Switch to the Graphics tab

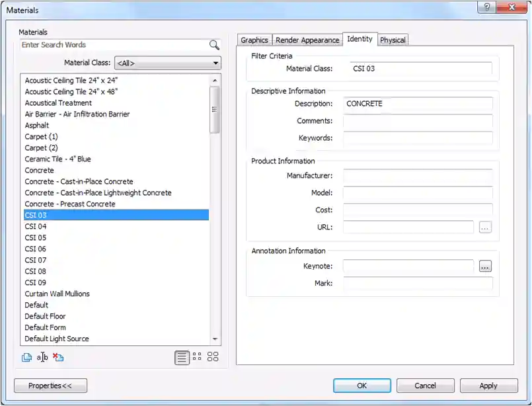click(254, 40)
